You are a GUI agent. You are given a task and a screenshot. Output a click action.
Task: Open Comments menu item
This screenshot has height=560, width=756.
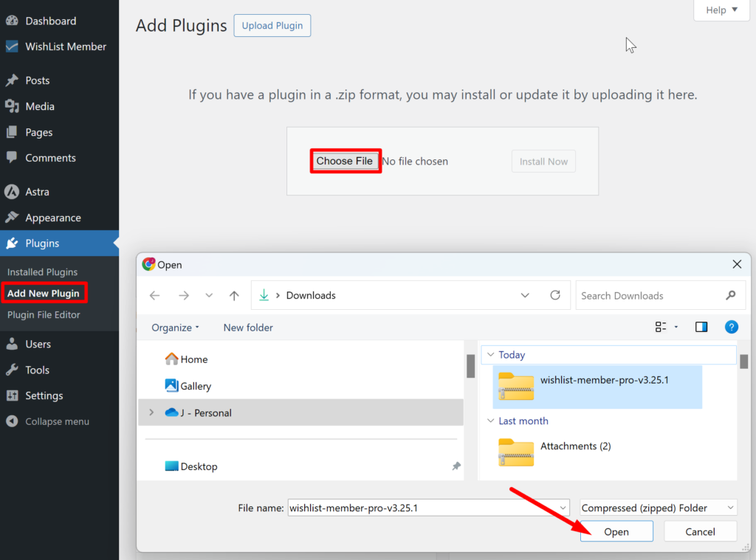point(50,158)
